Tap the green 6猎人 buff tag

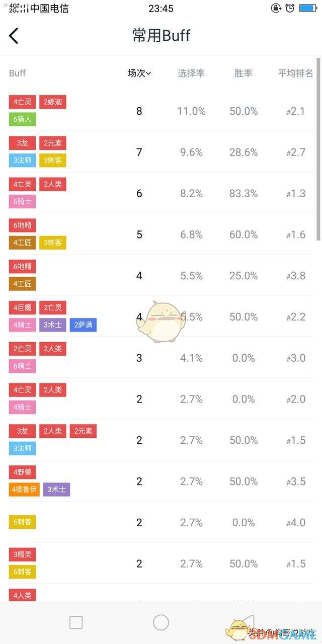point(22,119)
